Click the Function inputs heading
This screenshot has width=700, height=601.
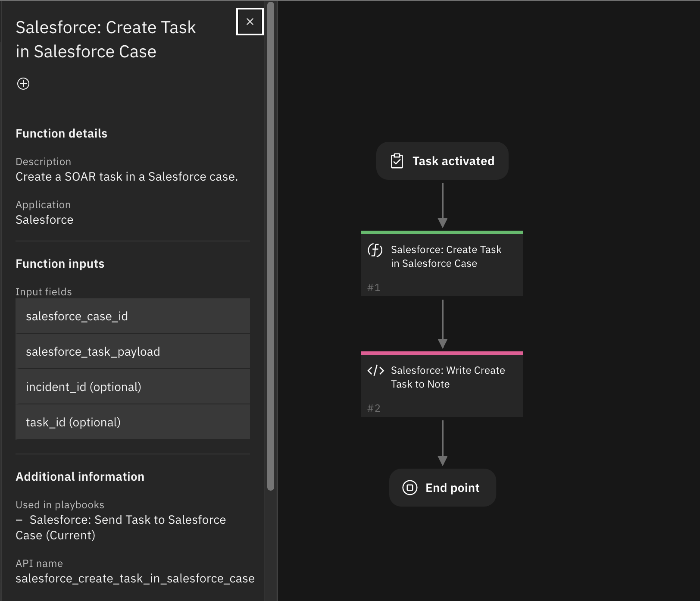[x=60, y=263]
